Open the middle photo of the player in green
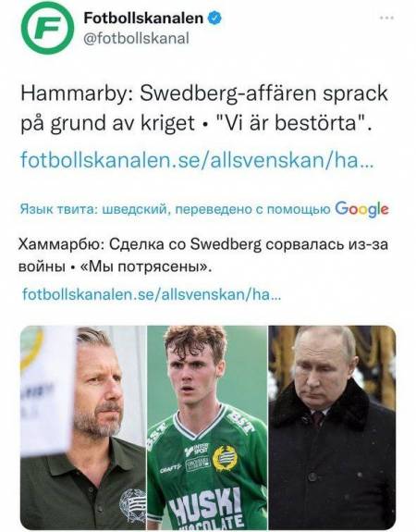416x532 pixels. (x=207, y=427)
